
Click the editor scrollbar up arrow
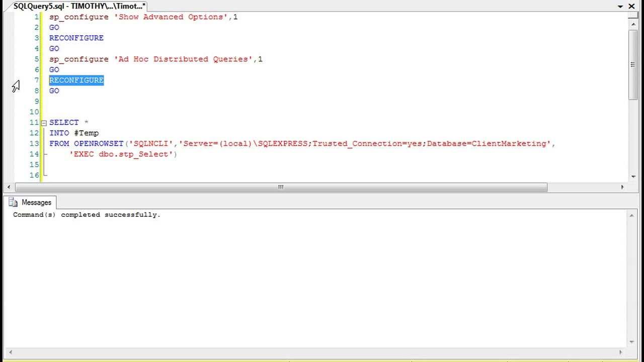point(633,24)
